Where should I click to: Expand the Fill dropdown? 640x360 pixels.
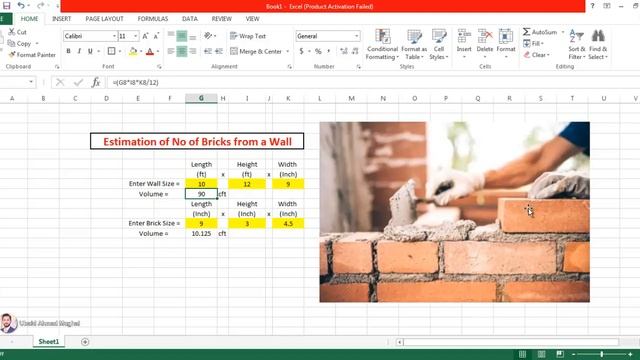click(542, 43)
